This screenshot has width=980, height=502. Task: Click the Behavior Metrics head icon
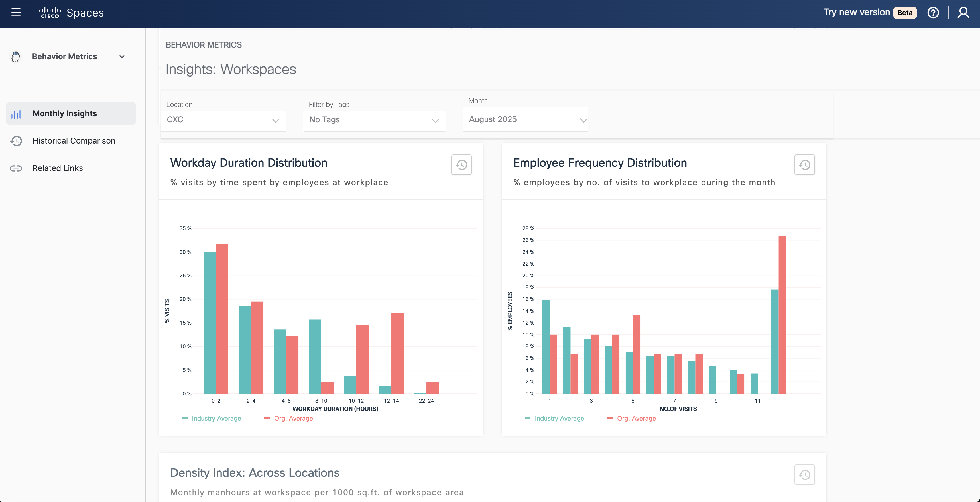pos(16,57)
